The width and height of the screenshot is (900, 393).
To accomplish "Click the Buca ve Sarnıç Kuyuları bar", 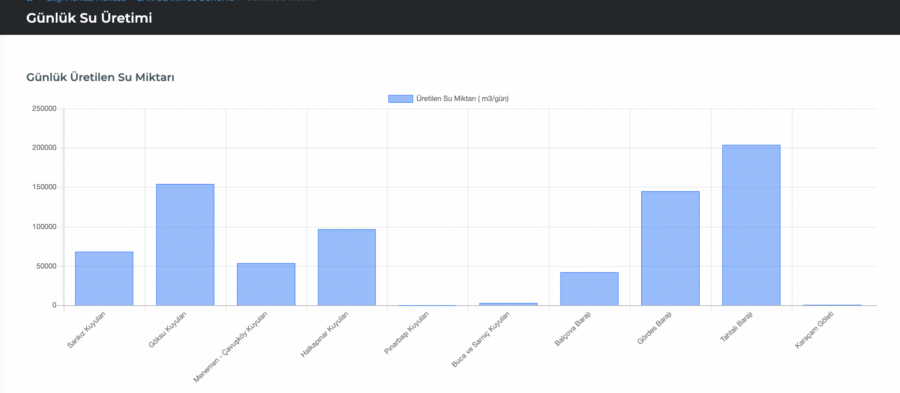I will tap(509, 304).
